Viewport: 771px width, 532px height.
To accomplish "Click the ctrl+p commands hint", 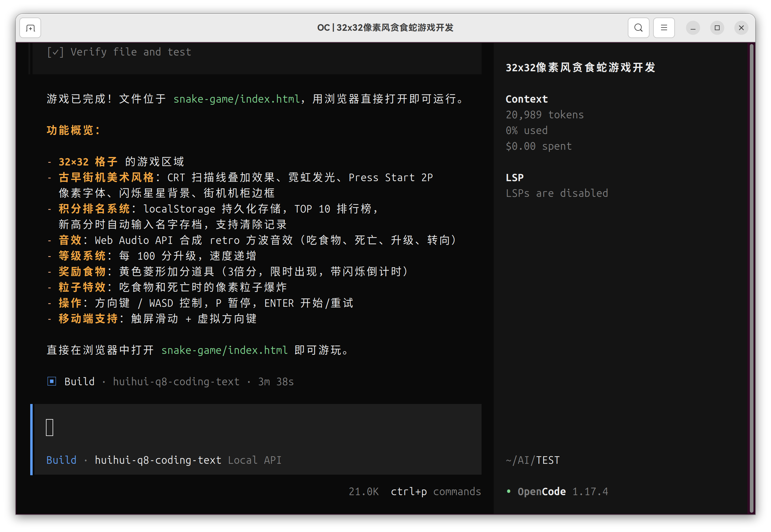I will [x=436, y=492].
